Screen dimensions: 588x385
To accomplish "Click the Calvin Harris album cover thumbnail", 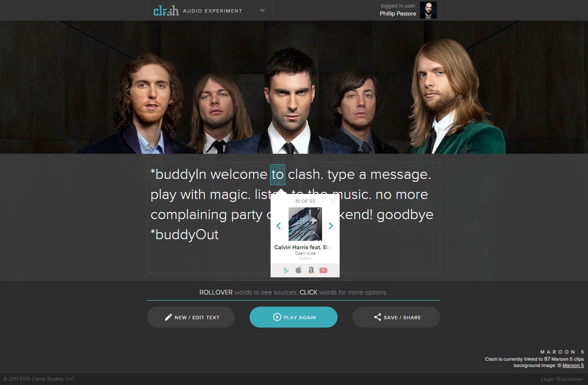I will (x=305, y=224).
